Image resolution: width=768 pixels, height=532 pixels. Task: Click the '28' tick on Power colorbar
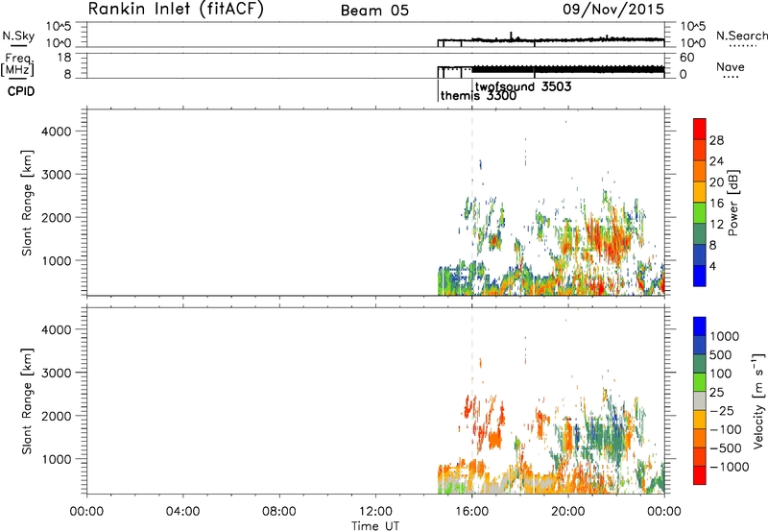click(716, 140)
